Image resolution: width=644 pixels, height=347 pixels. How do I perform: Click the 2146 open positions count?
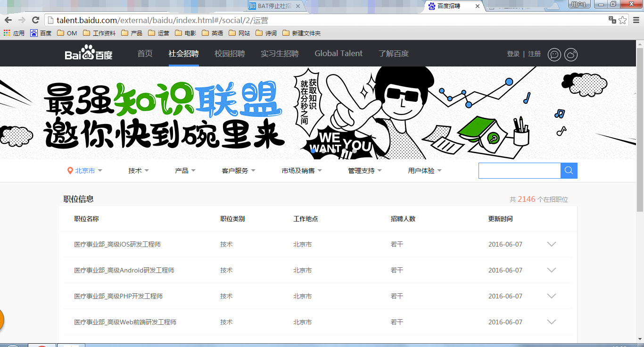pyautogui.click(x=527, y=199)
